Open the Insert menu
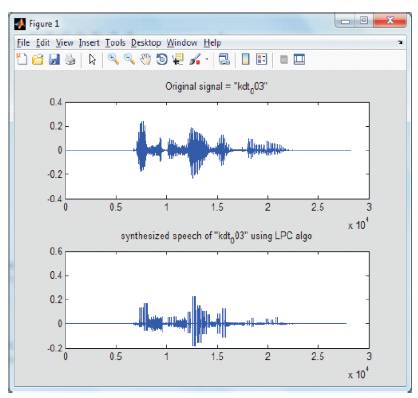 [x=89, y=43]
